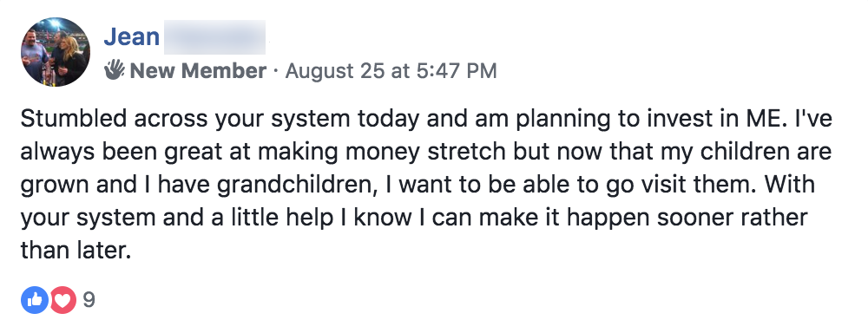The width and height of the screenshot is (868, 333).
Task: Click the New Member badge label
Action: pos(198,71)
